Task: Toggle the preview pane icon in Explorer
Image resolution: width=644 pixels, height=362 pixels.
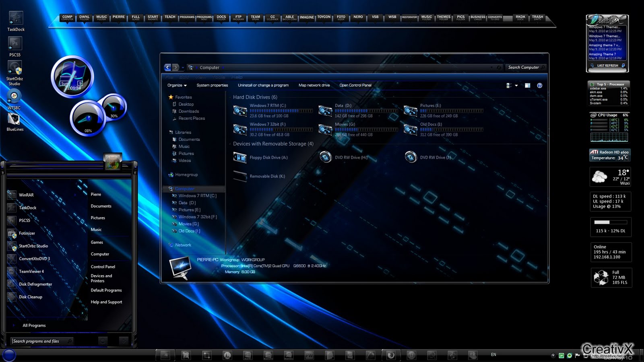Action: point(527,85)
